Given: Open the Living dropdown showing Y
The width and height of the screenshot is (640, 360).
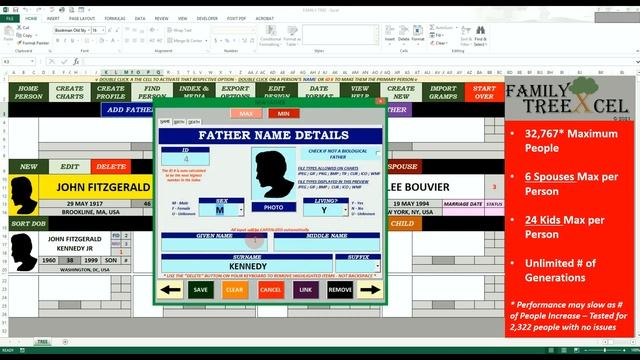Looking at the screenshot, I should click(345, 210).
